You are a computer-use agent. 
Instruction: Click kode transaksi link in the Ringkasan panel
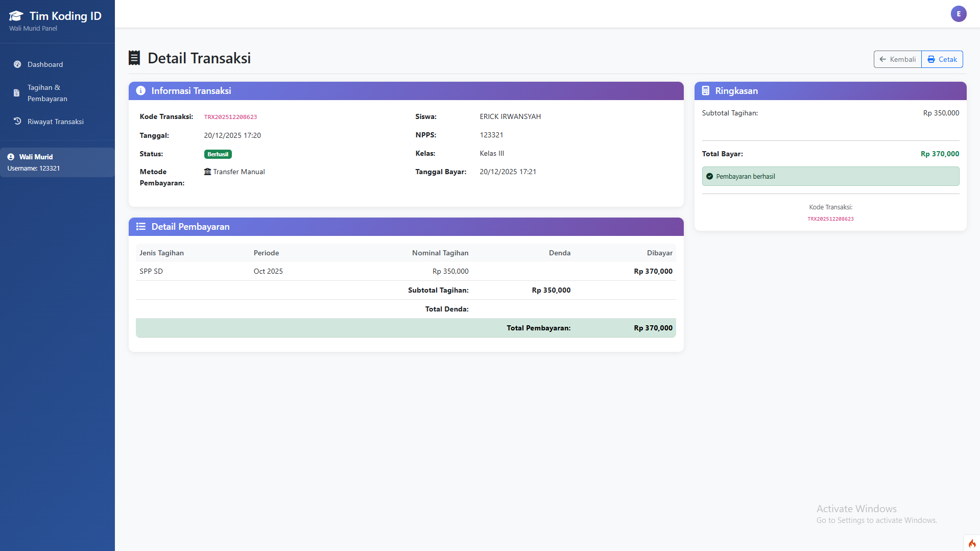[x=830, y=219]
